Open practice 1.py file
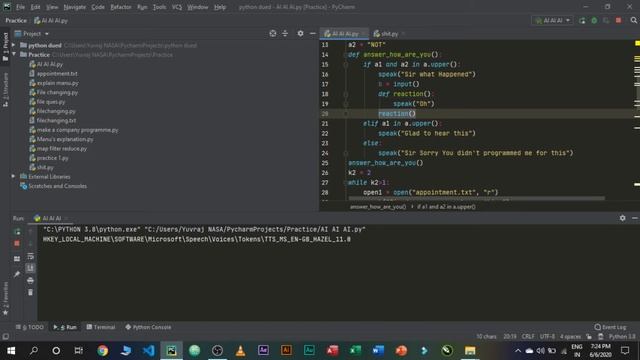The height and width of the screenshot is (360, 640). (49, 158)
